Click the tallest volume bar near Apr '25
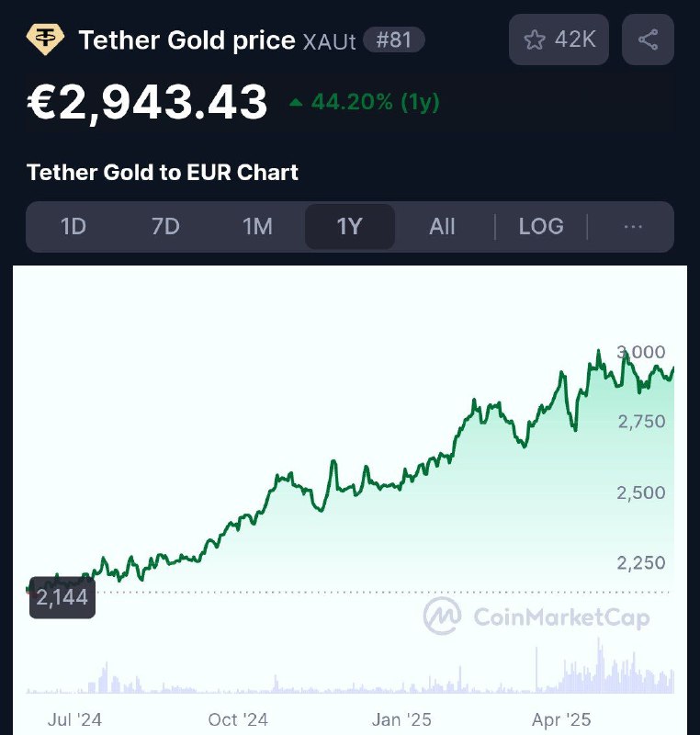700x735 pixels. point(599,665)
